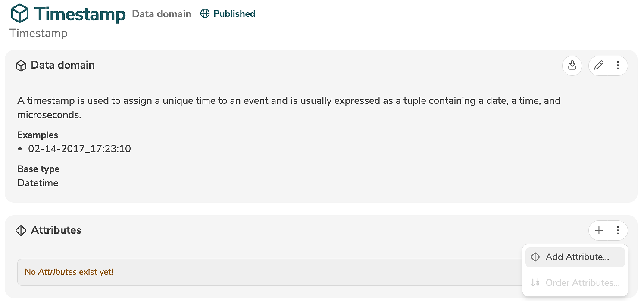644x301 pixels.
Task: Add an attribute using the plus icon
Action: 599,231
